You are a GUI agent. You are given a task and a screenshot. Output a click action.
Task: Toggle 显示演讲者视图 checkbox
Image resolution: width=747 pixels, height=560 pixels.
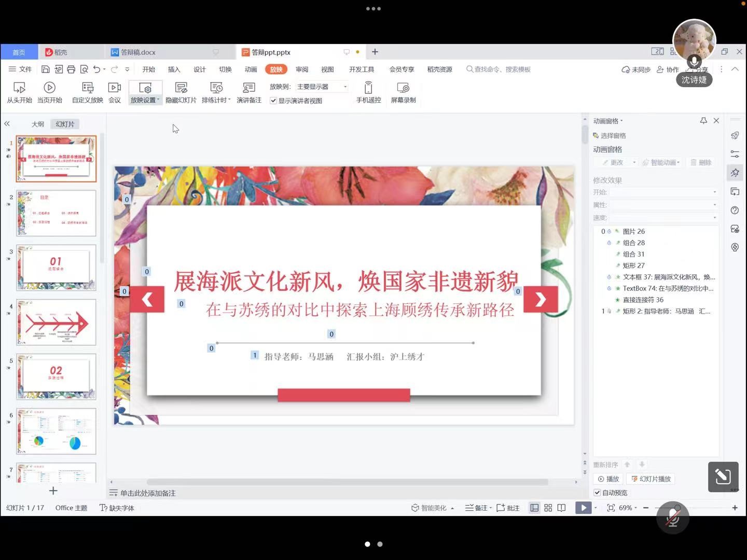pos(273,101)
